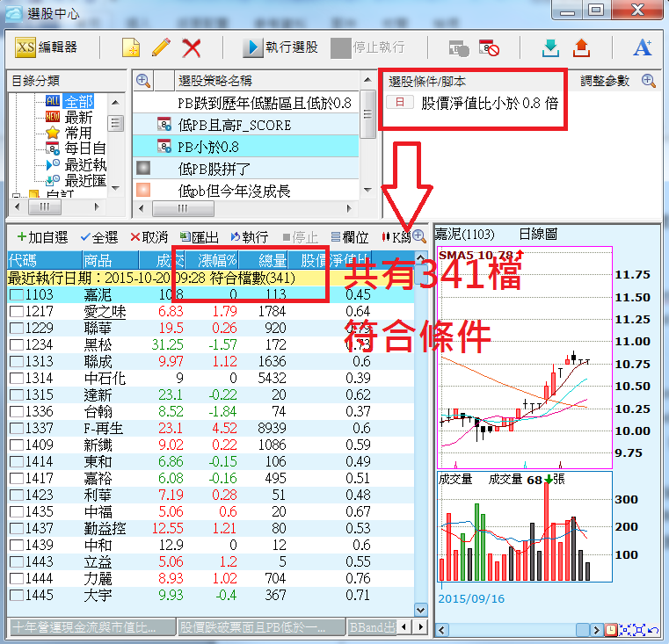Click the orange upload export icon
669x644 pixels.
[581, 47]
